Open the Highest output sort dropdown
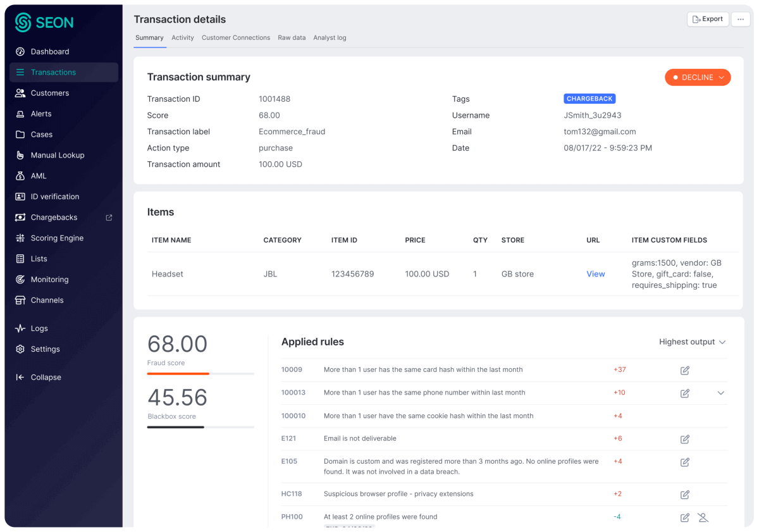This screenshot has width=759, height=532. pos(692,342)
